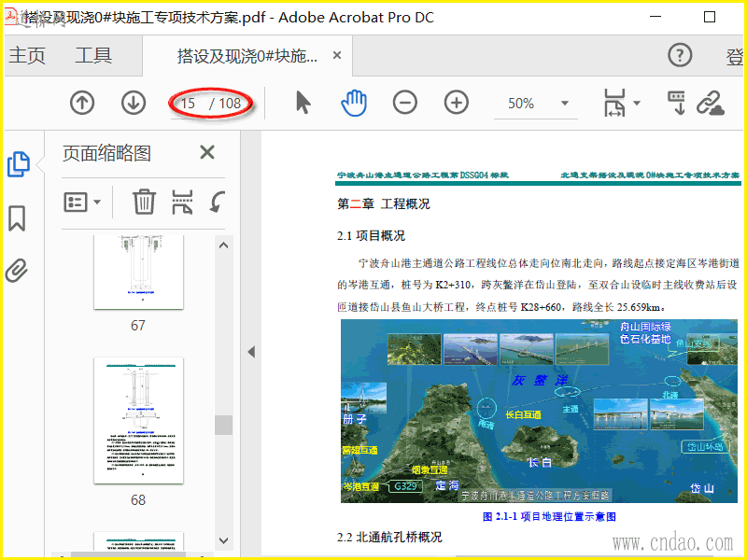The image size is (747, 560).
Task: Click the page 67 label under the thumbnail
Action: tap(138, 326)
